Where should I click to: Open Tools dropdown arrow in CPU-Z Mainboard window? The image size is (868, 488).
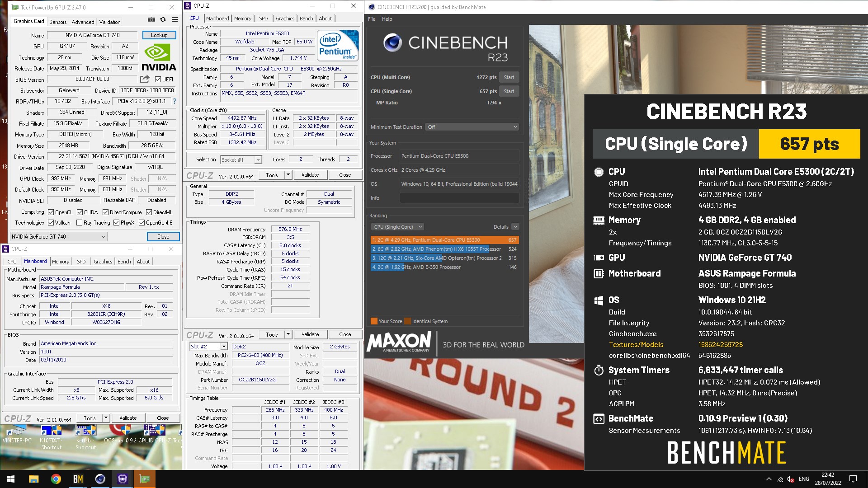[106, 418]
